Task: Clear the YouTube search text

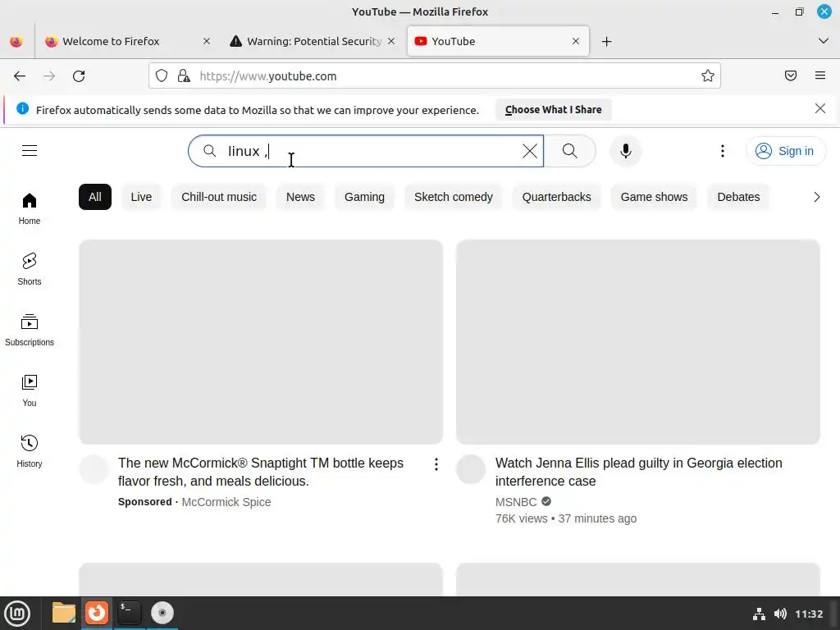Action: click(x=530, y=151)
